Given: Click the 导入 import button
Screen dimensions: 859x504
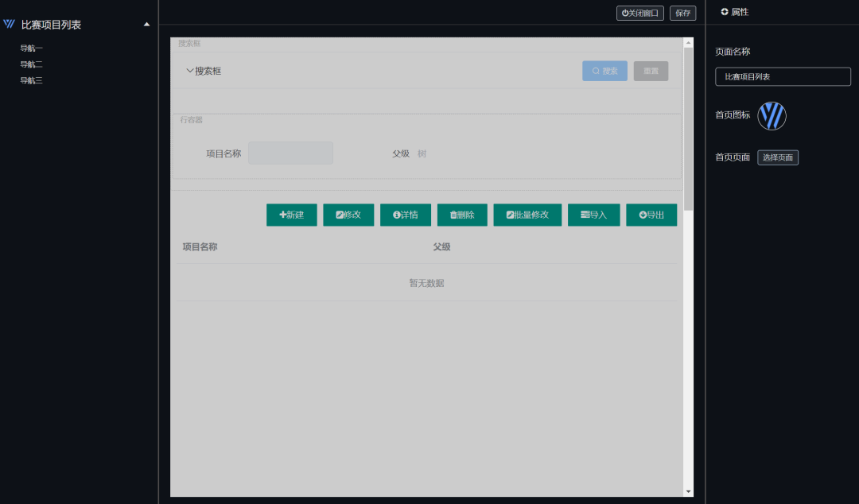Looking at the screenshot, I should coord(593,215).
